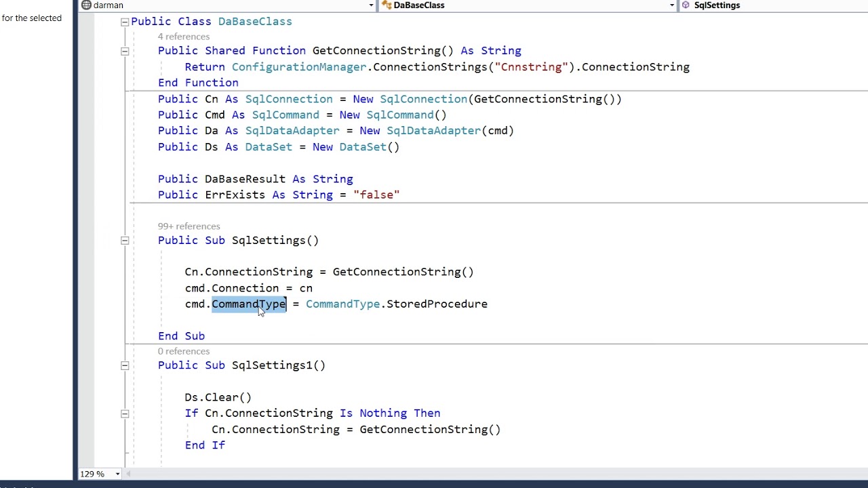868x488 pixels.
Task: Open the darman project dropdown
Action: 371,5
